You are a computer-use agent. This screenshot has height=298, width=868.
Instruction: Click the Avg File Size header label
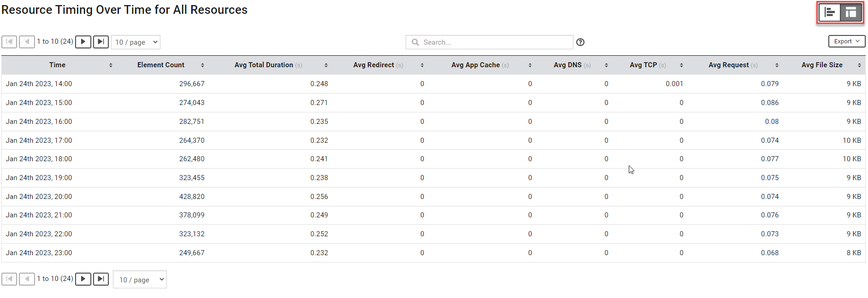(822, 65)
